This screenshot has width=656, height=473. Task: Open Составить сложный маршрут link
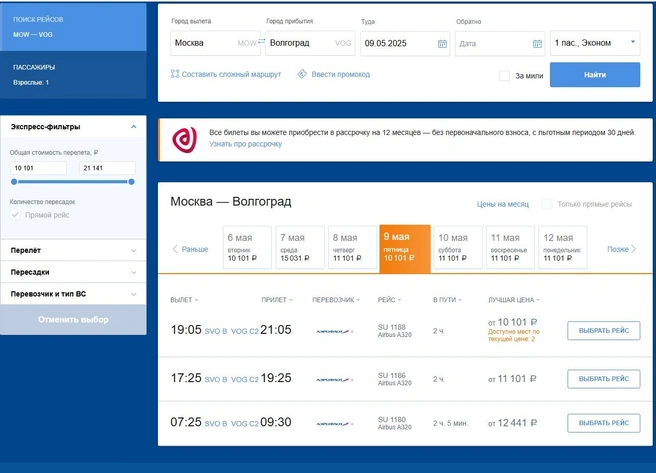pos(231,74)
